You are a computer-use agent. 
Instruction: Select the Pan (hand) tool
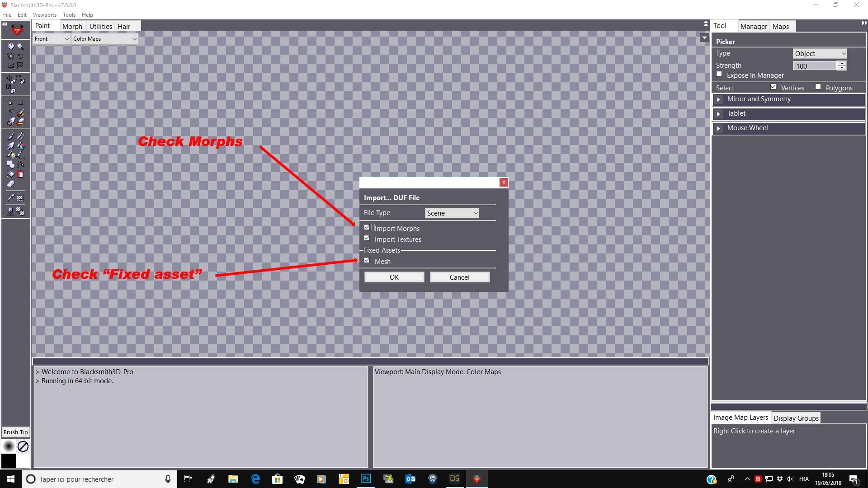(x=10, y=46)
